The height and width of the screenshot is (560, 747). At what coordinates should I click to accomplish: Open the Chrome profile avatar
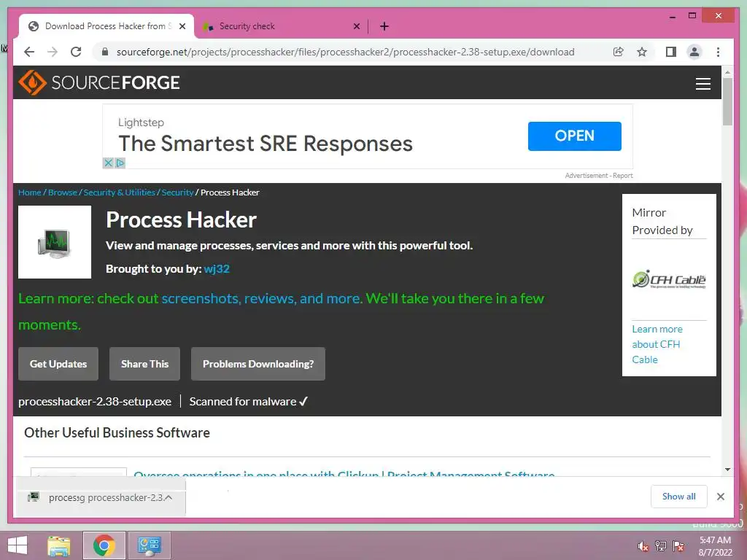click(694, 52)
